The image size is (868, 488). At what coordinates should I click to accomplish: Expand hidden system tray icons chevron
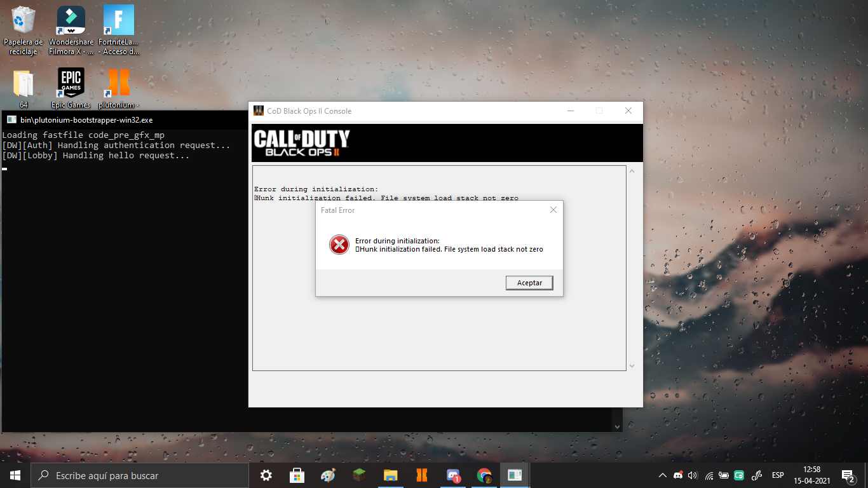point(662,475)
